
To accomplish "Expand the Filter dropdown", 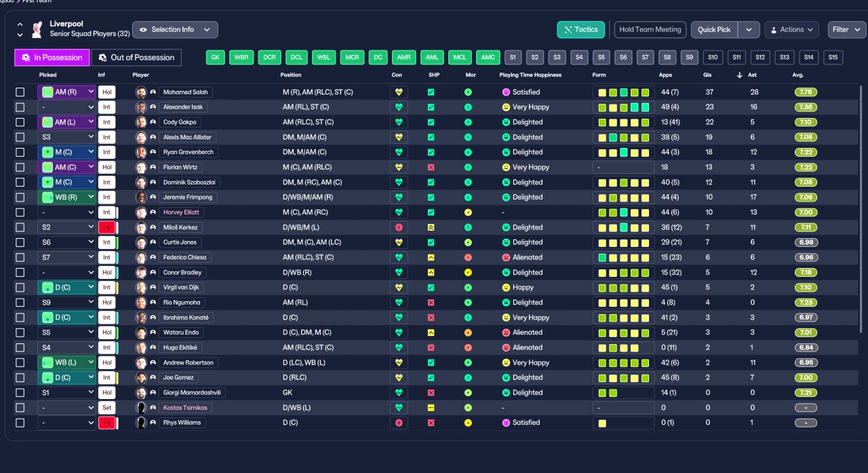I will 847,30.
